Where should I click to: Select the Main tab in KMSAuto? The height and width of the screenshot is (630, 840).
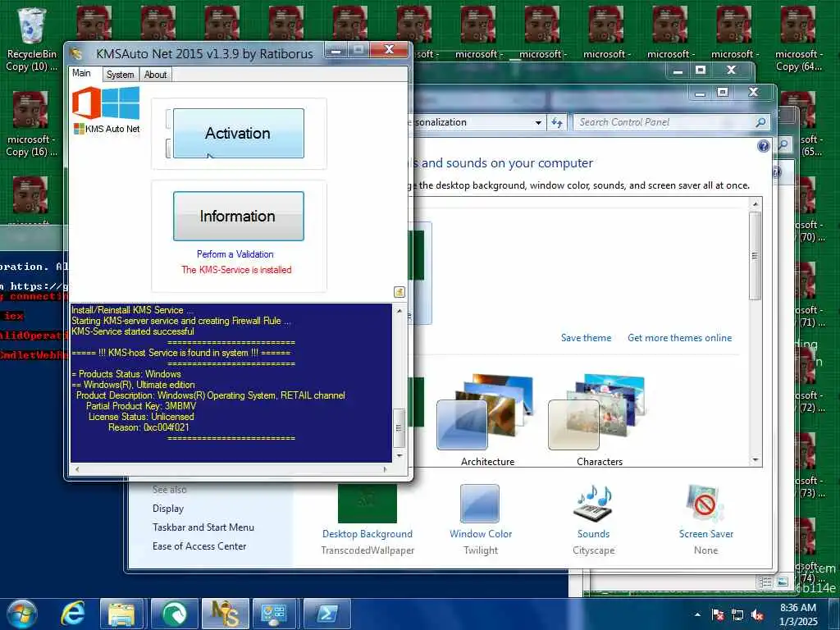[81, 73]
